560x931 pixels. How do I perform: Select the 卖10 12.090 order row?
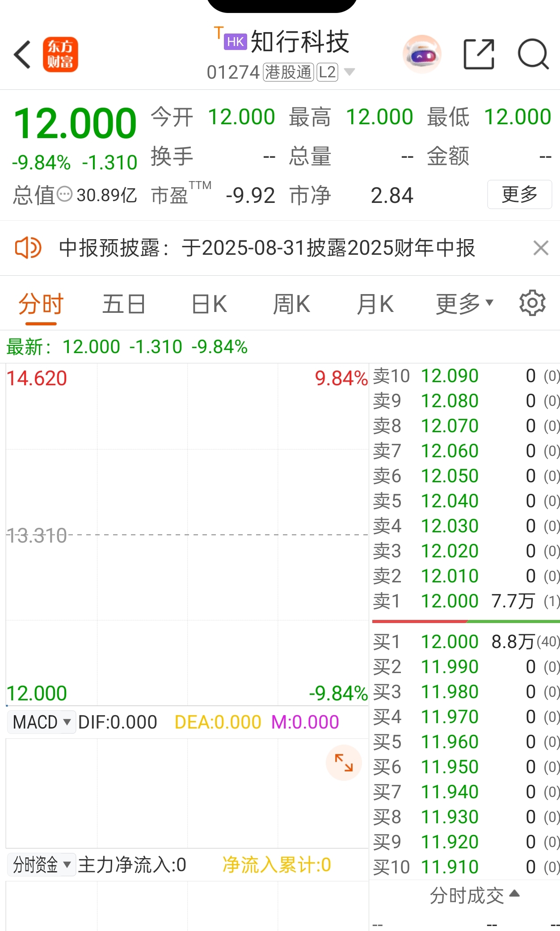[x=466, y=376]
